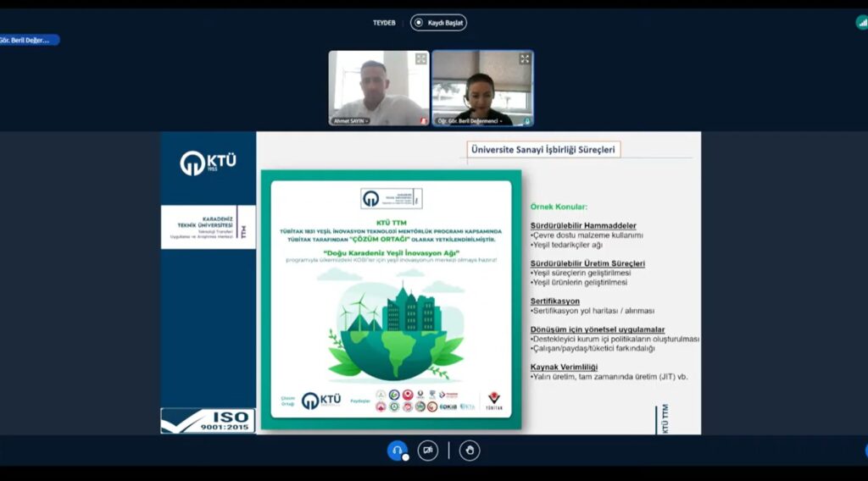Fullscreen Ahmet SAYIN's webcam
The image size is (868, 481).
(x=421, y=58)
